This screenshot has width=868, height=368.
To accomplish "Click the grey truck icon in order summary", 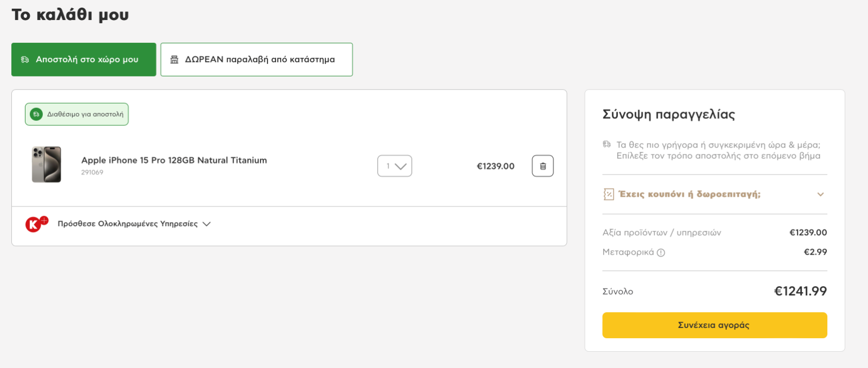I will 607,145.
